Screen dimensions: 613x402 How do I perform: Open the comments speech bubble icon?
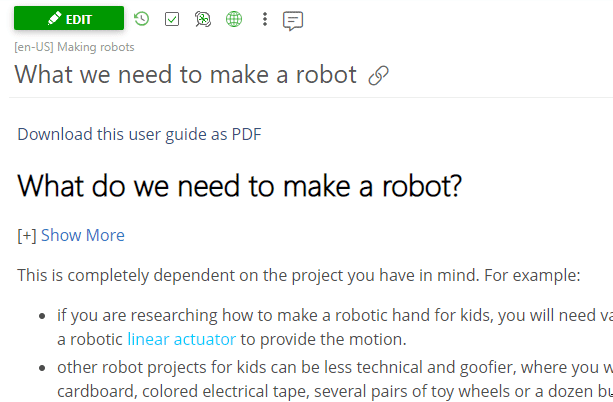pyautogui.click(x=293, y=20)
